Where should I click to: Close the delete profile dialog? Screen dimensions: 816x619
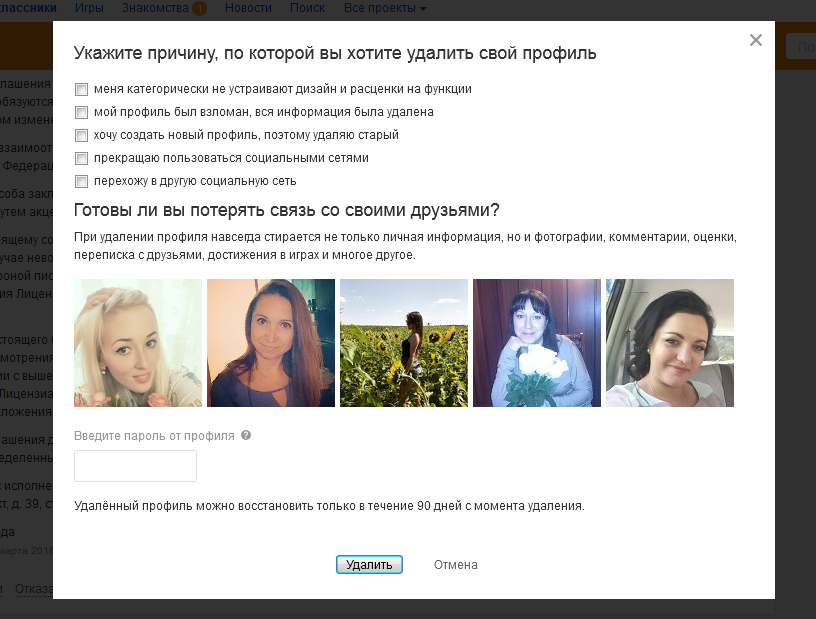[755, 40]
